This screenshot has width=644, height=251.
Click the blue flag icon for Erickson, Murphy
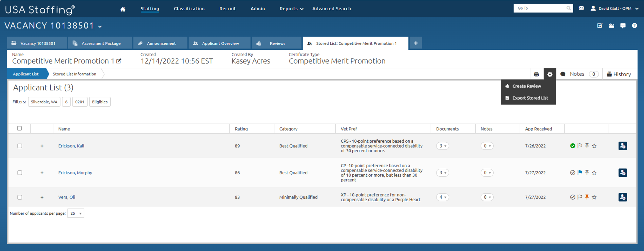[x=580, y=172]
